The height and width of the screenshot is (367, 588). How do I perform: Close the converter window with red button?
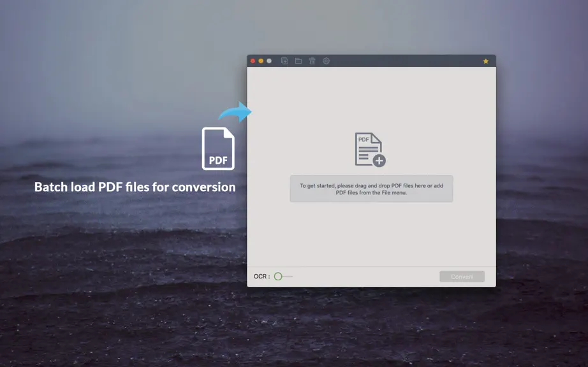point(253,61)
